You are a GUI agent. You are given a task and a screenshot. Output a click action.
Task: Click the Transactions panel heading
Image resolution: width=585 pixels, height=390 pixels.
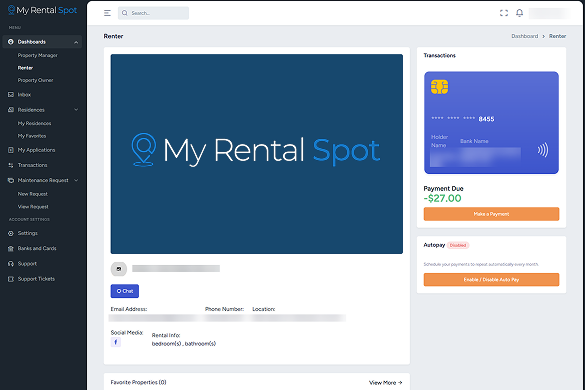(439, 56)
